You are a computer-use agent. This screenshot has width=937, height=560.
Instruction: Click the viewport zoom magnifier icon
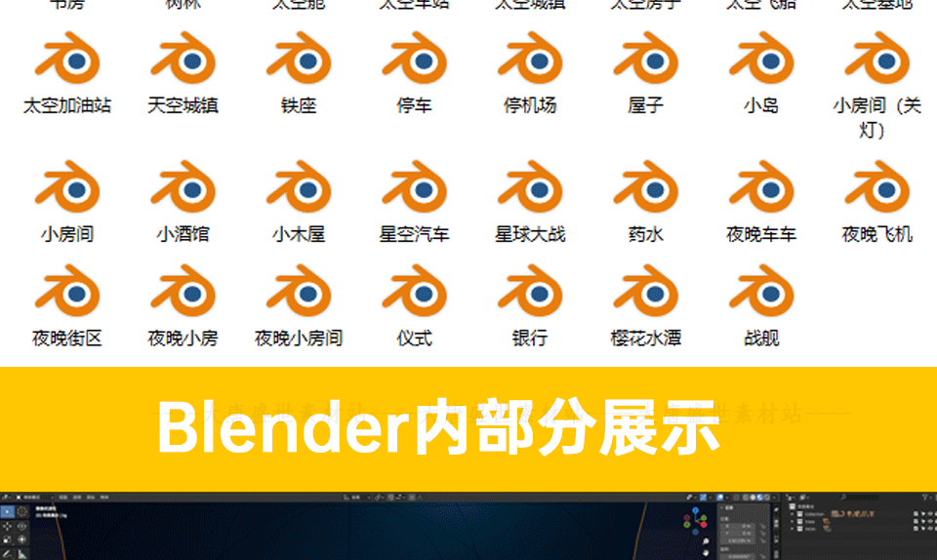(x=706, y=540)
